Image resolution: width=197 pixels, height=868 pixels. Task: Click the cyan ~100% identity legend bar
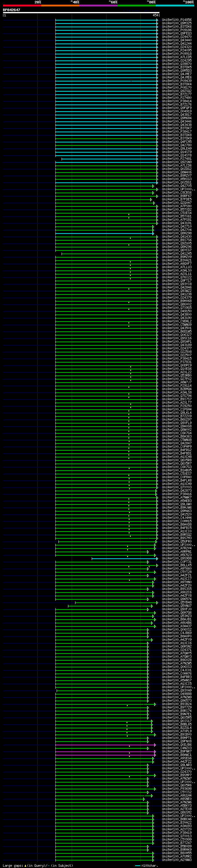pos(175,6)
